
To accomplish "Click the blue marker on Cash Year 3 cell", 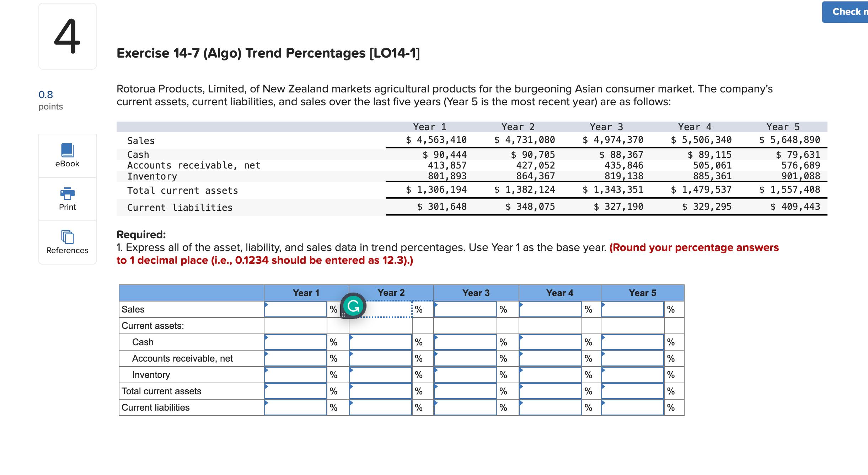I will pyautogui.click(x=436, y=337).
